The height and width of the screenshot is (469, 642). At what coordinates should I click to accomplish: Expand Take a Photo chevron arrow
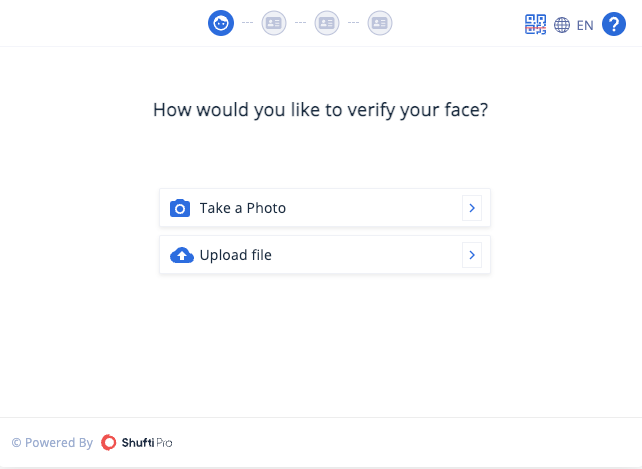click(x=472, y=208)
